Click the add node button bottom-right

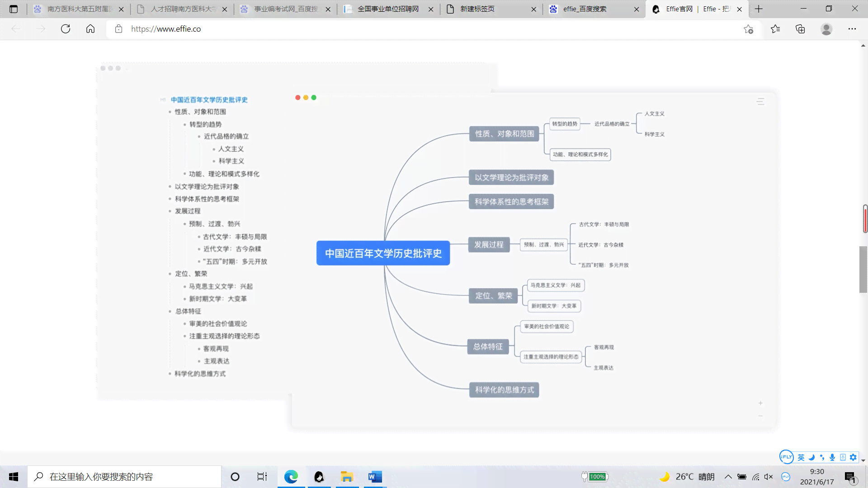point(761,404)
